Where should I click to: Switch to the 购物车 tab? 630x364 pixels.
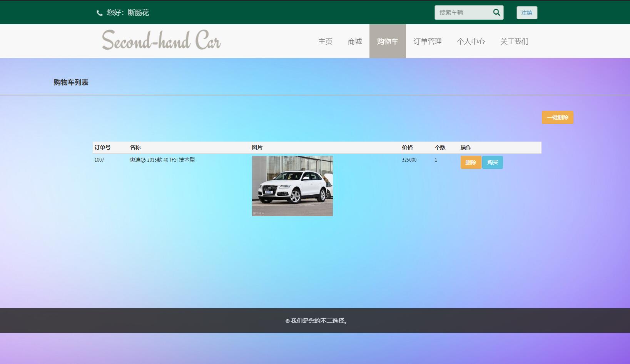388,41
